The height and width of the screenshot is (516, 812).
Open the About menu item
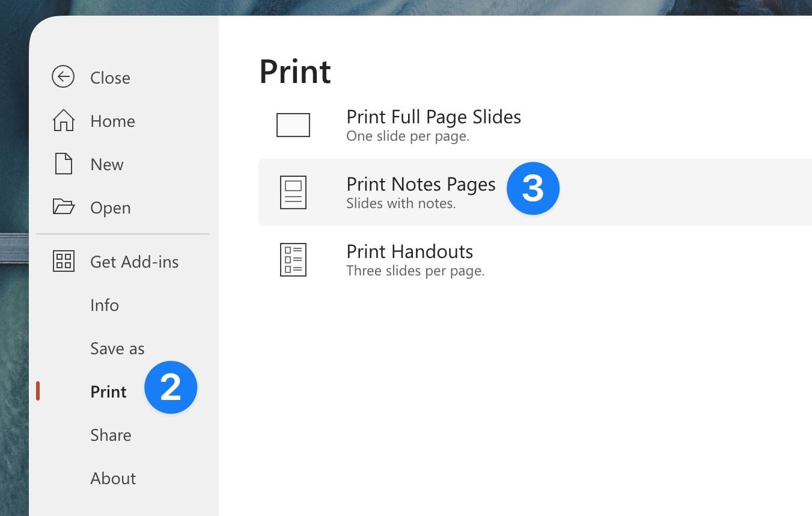point(112,478)
